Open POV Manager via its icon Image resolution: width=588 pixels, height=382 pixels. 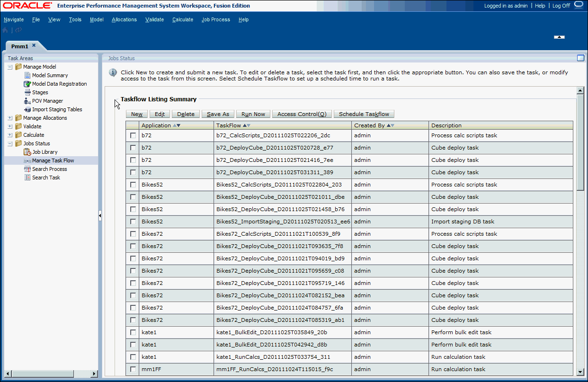click(27, 101)
